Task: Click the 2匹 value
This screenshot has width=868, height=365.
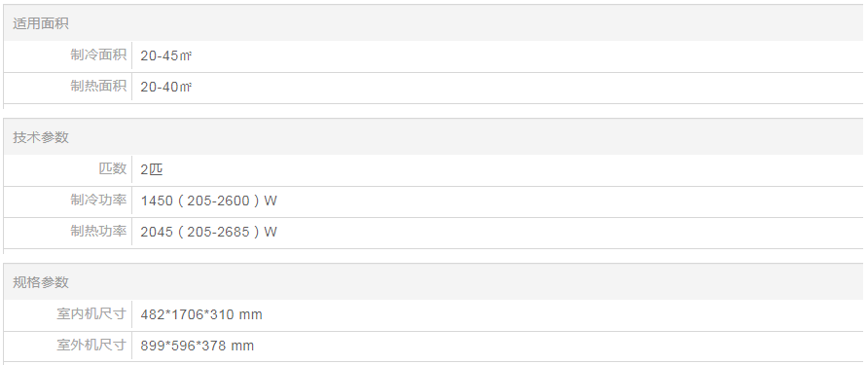Action: (x=152, y=169)
